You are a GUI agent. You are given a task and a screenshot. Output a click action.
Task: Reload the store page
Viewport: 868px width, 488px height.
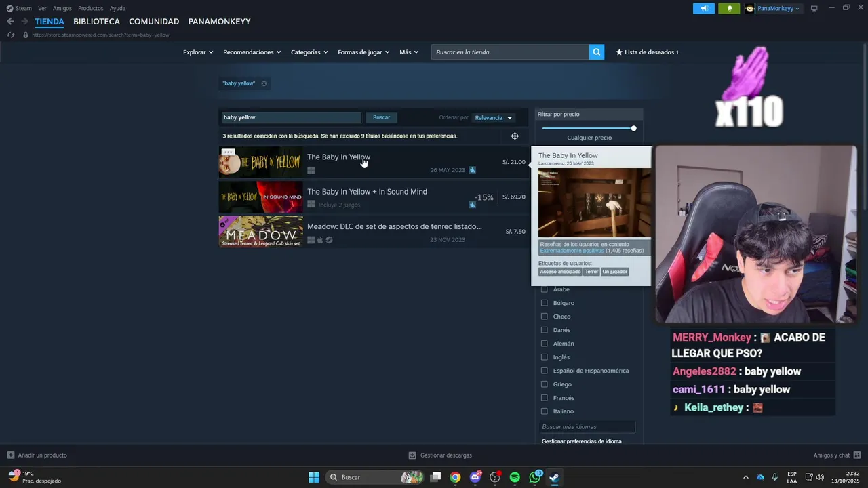pos(10,35)
